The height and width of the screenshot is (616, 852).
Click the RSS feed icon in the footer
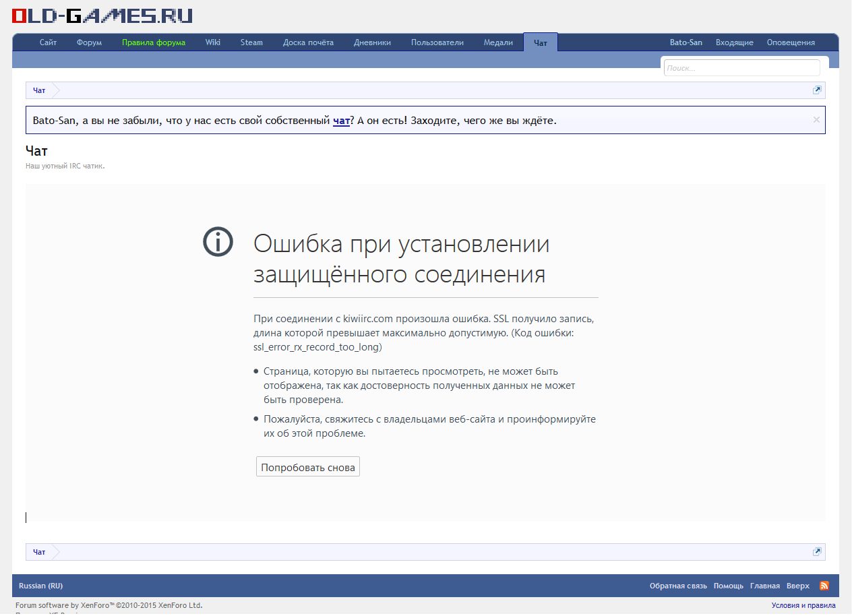824,586
